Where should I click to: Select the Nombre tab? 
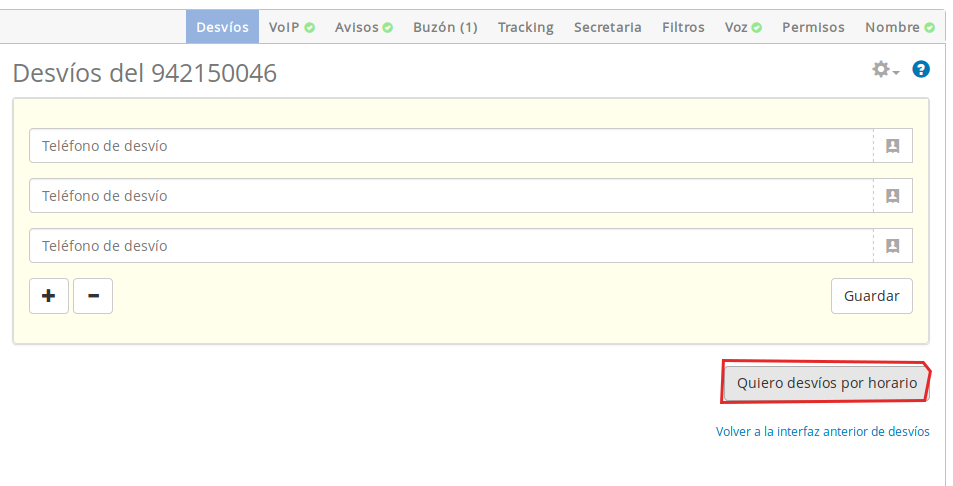pos(899,27)
